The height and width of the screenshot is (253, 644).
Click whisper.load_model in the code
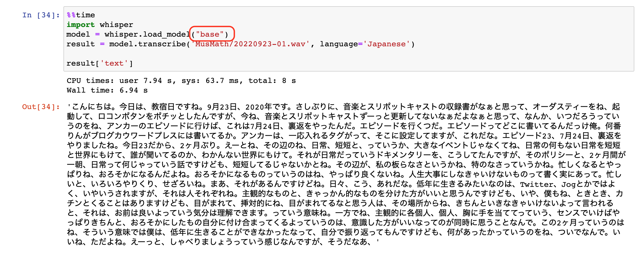147,34
